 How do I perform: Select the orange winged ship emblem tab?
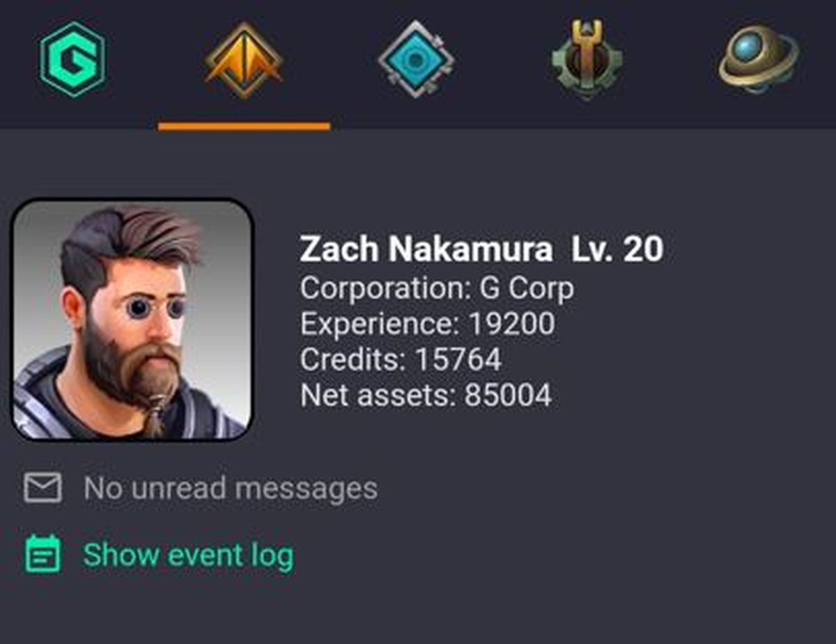[244, 59]
